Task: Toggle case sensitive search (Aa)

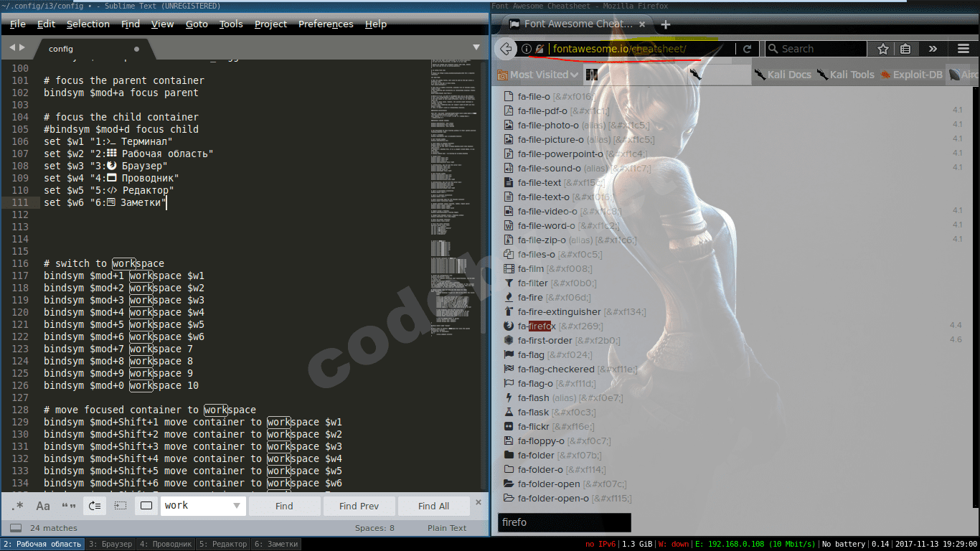Action: pyautogui.click(x=43, y=506)
